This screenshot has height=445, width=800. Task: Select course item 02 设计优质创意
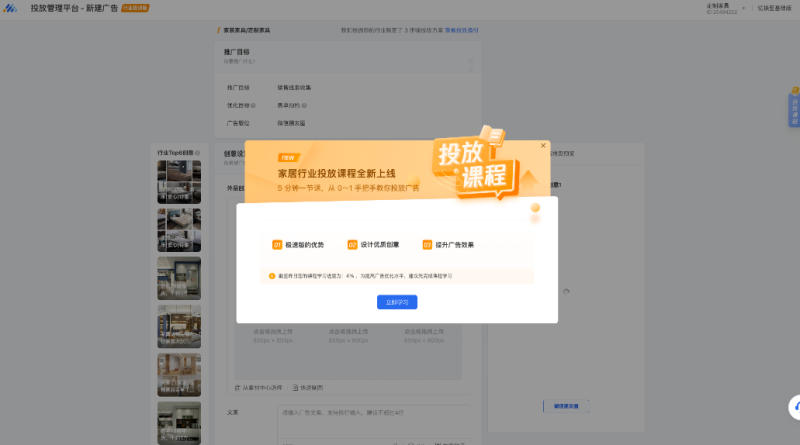tap(373, 245)
